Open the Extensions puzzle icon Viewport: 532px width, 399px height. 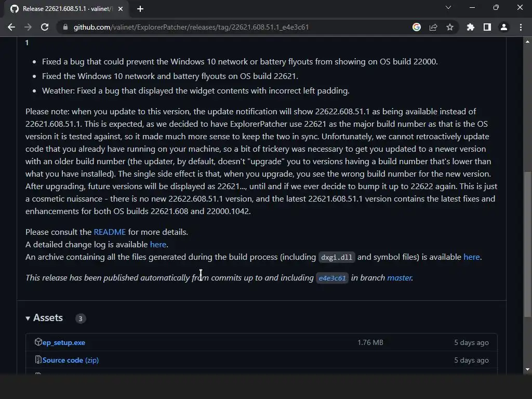coord(470,27)
